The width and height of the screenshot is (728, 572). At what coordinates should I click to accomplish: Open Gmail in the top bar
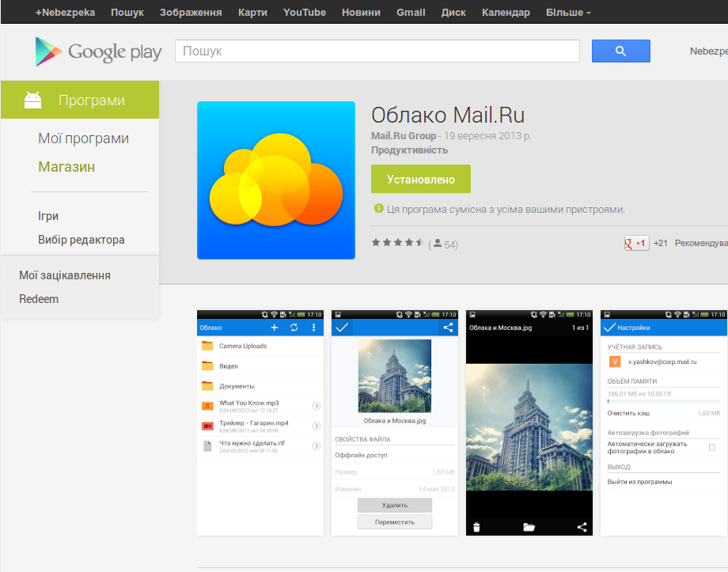(411, 13)
